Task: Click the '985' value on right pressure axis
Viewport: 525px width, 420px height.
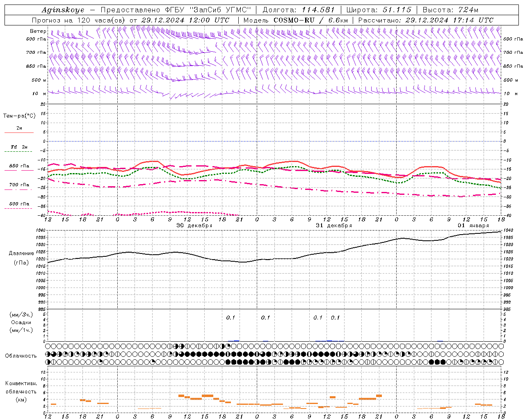Action: [508, 310]
